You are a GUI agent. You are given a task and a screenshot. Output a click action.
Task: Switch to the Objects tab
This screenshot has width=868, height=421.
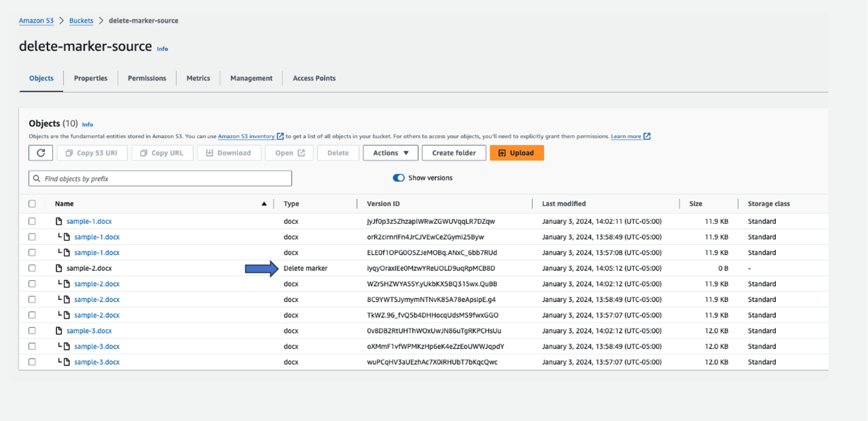click(x=41, y=78)
